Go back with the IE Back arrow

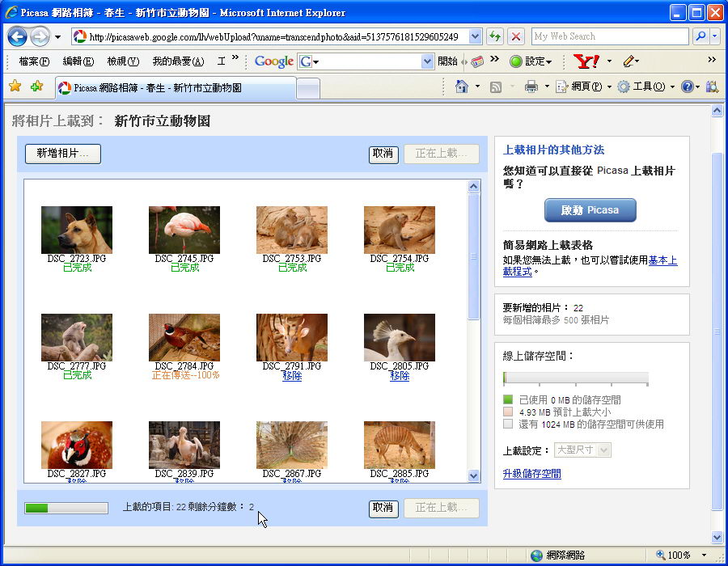tap(17, 36)
